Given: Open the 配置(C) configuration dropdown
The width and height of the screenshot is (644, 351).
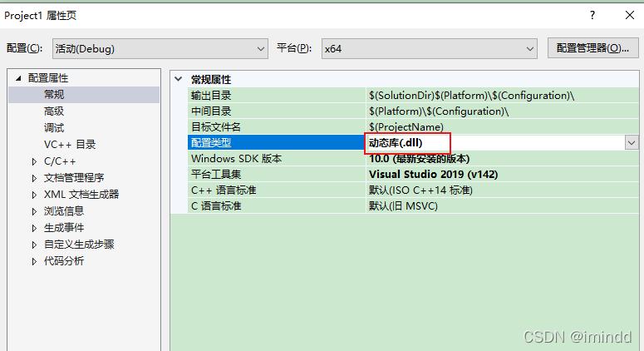Looking at the screenshot, I should [160, 49].
